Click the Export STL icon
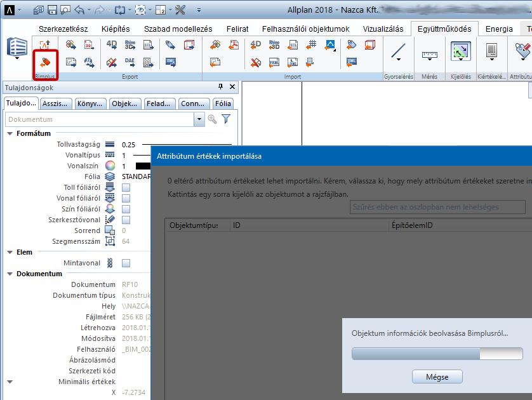Viewport: 532px width, 400px height. (x=149, y=44)
